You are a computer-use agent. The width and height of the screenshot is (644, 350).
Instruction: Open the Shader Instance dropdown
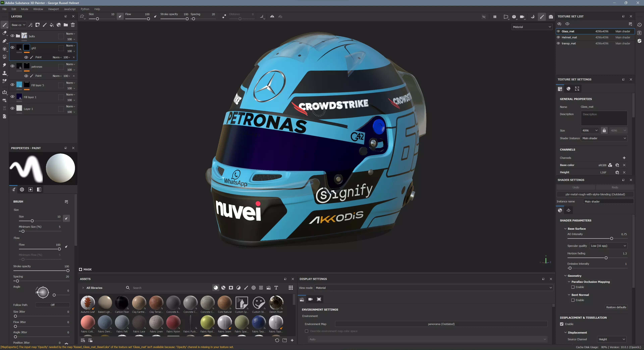(x=604, y=138)
